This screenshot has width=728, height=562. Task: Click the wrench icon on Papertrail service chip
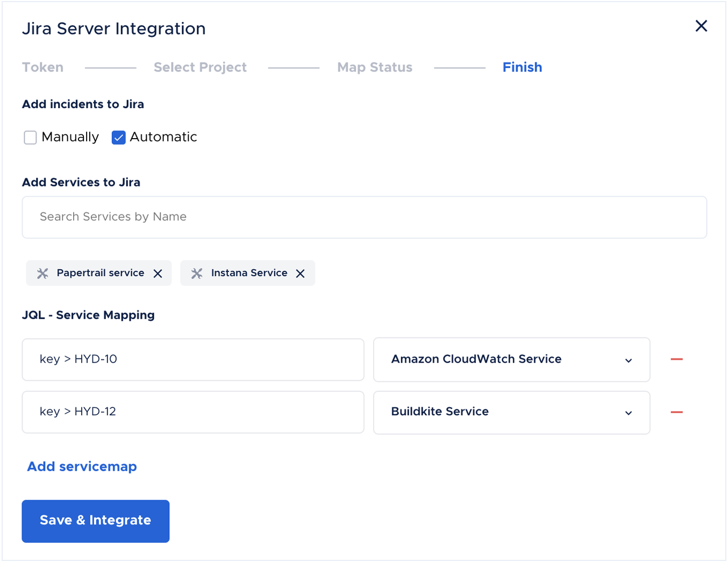tap(42, 273)
